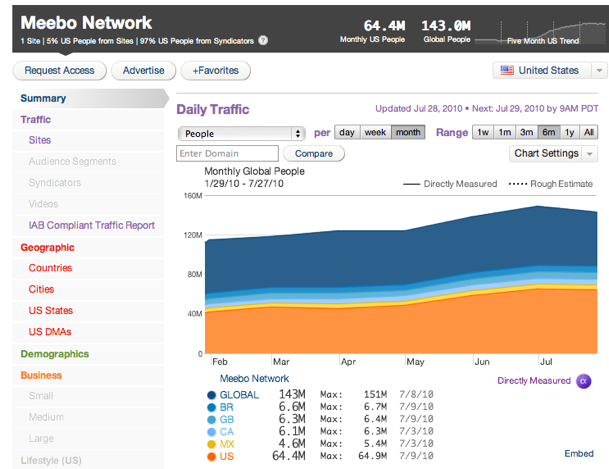Click the Medium business sidebar item
Image resolution: width=609 pixels, height=469 pixels.
pos(46,417)
